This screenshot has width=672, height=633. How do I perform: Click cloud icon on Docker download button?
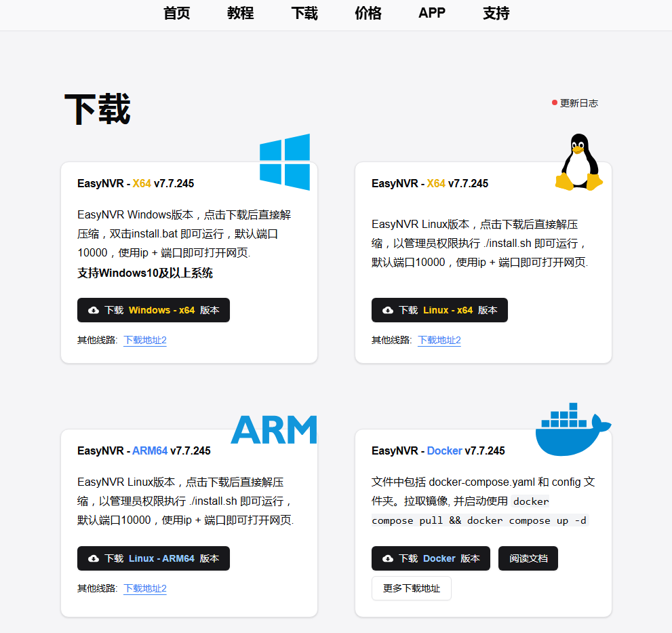tap(388, 558)
